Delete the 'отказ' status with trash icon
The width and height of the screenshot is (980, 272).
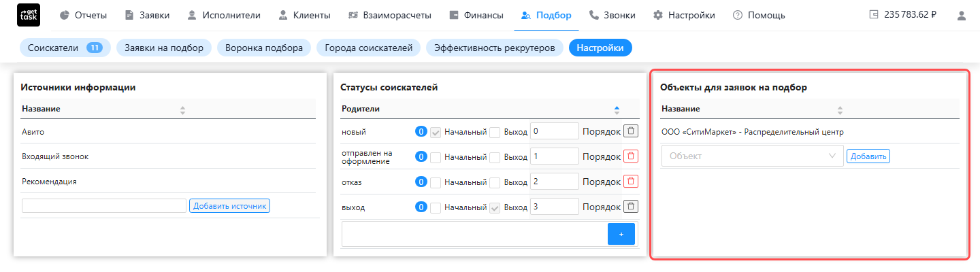pos(631,182)
